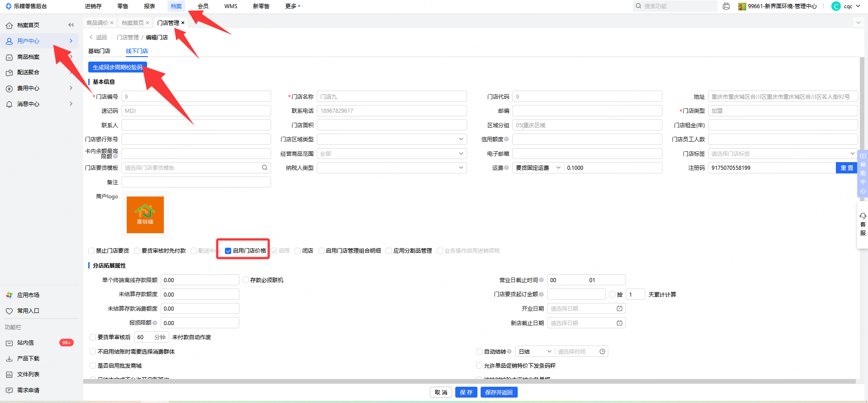Open 门店标签 dropdown
Image resolution: width=868 pixels, height=403 pixels.
[x=783, y=154]
